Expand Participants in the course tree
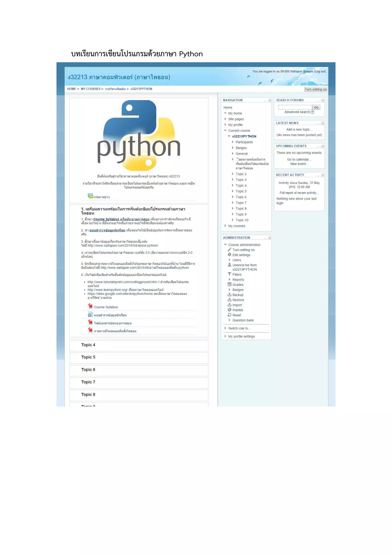Viewport: 392px width, 555px height. click(x=233, y=142)
